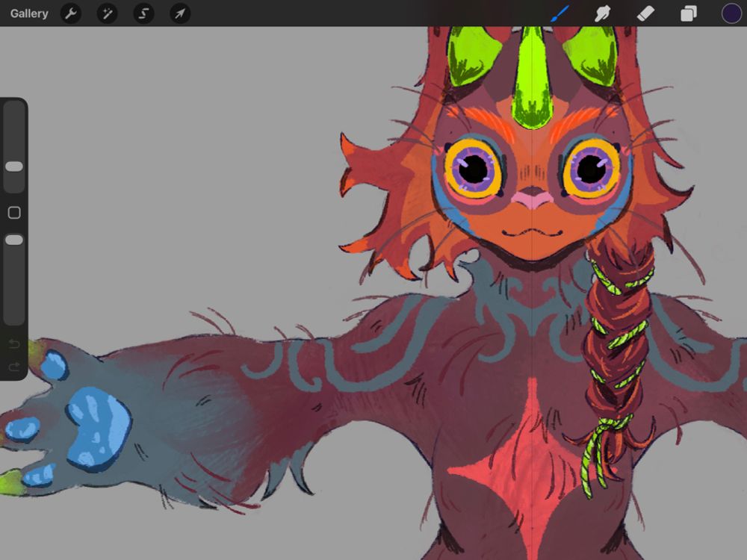Tap the undo arrow in sidebar
The height and width of the screenshot is (560, 747).
tap(13, 343)
